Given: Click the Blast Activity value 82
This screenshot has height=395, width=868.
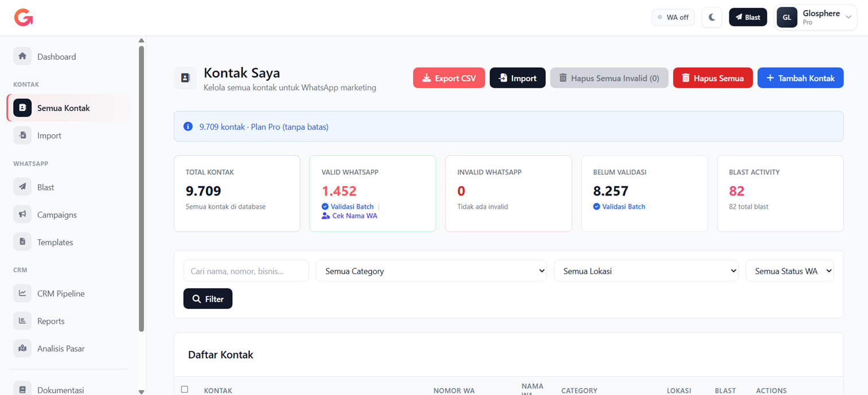Looking at the screenshot, I should point(737,191).
